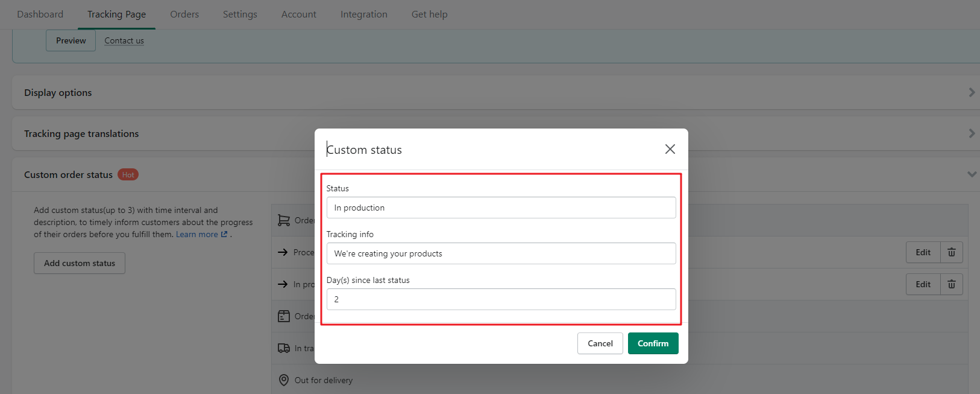Open the Settings tab
This screenshot has height=394, width=980.
pyautogui.click(x=240, y=14)
